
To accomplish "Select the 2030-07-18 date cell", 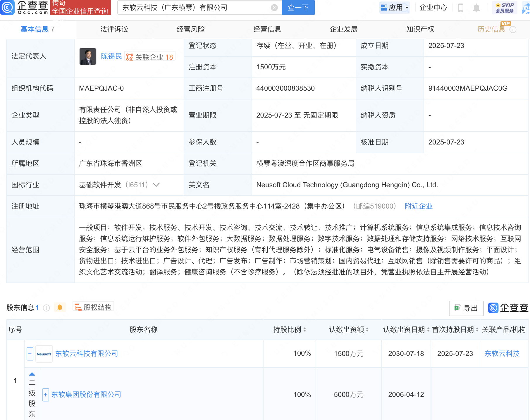I will click(x=406, y=354).
